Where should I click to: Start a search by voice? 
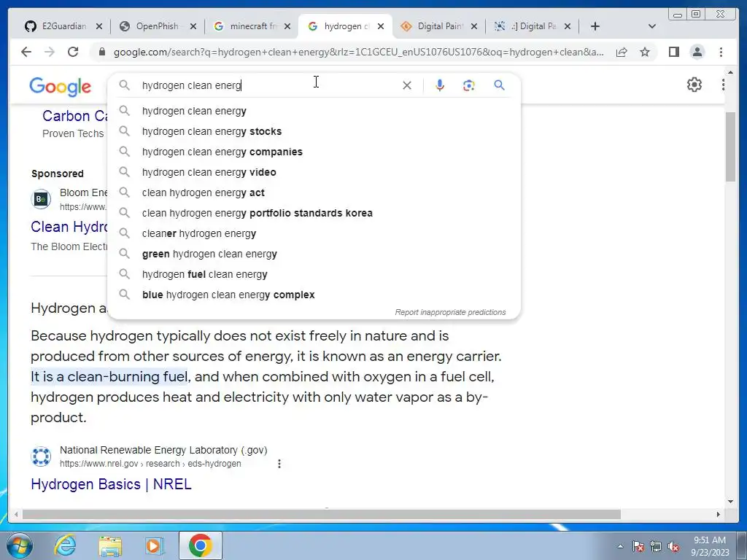[440, 85]
